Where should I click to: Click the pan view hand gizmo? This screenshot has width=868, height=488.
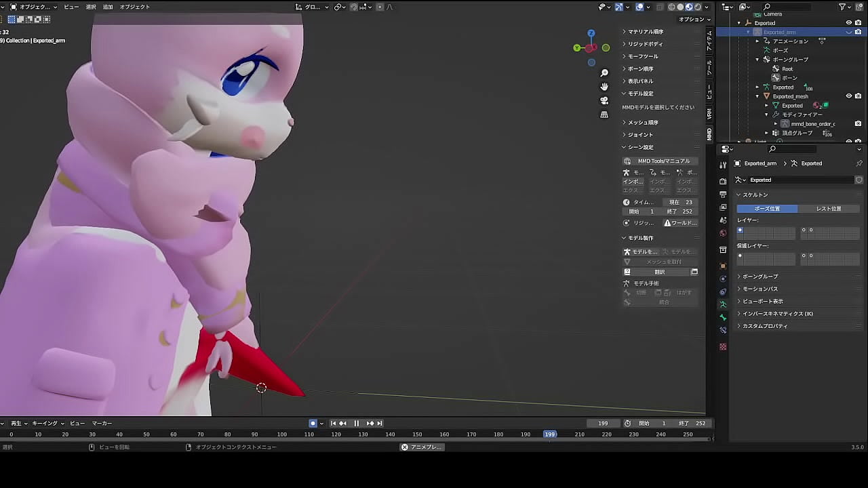pos(604,87)
